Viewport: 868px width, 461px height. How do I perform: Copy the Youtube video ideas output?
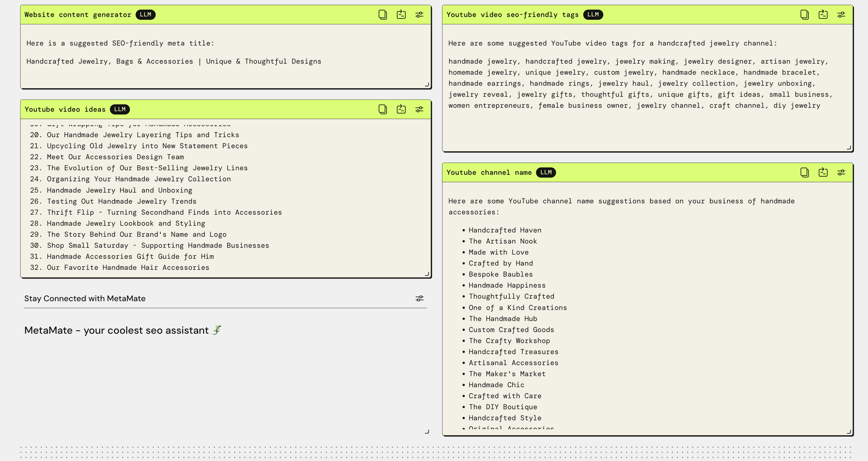coord(383,109)
